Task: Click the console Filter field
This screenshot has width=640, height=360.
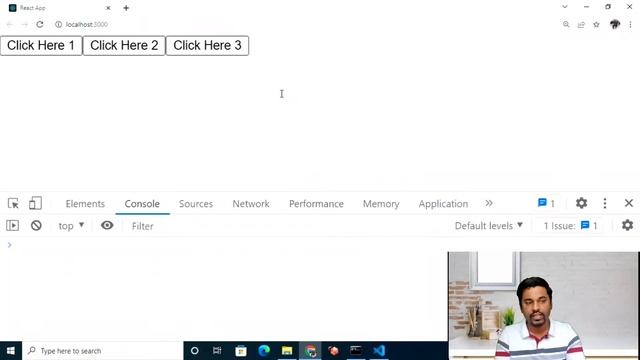Action: pos(286,226)
